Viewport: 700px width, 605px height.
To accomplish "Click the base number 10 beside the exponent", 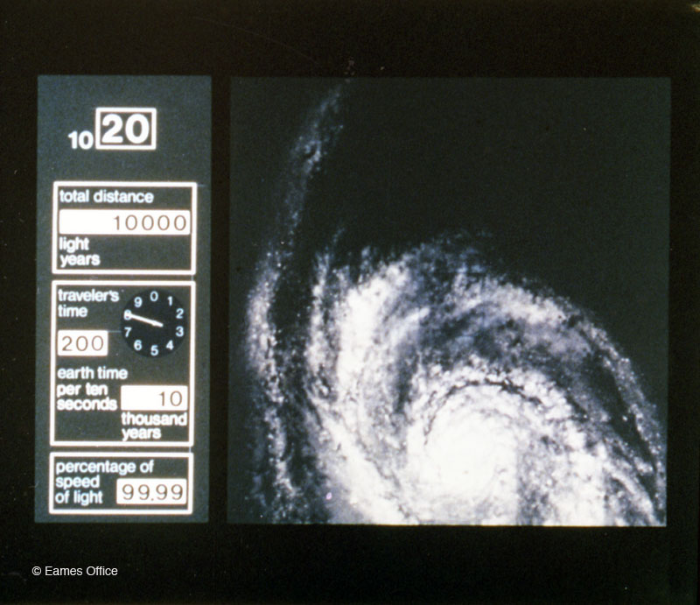I will pos(80,140).
